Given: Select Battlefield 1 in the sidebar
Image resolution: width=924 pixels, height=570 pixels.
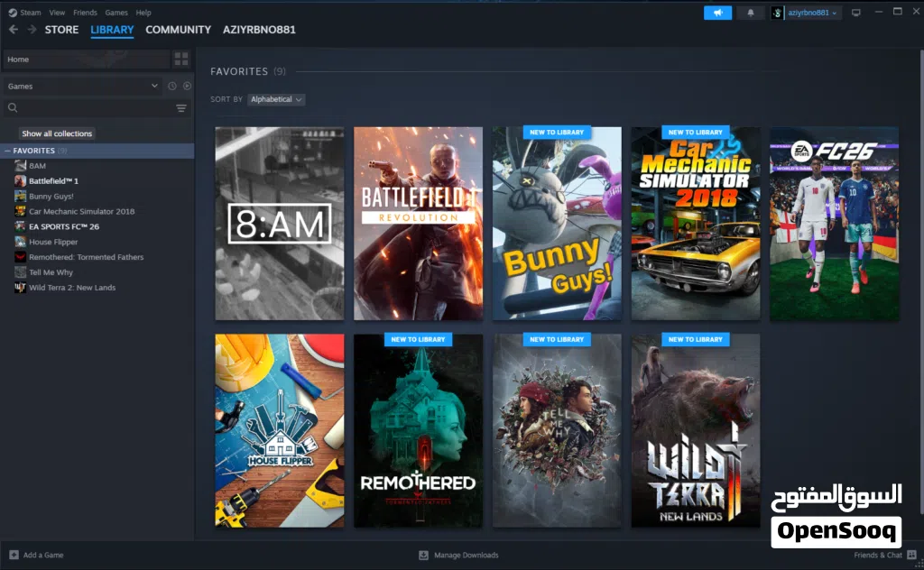Looking at the screenshot, I should point(53,180).
